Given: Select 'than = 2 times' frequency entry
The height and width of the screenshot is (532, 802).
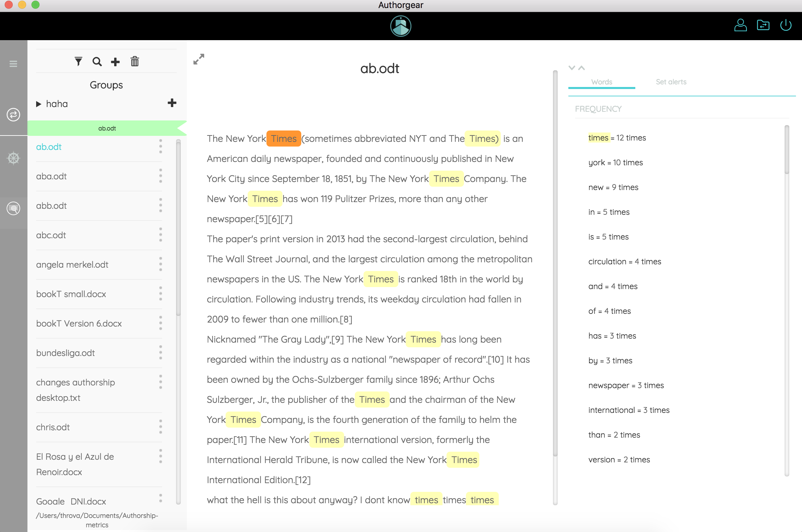Looking at the screenshot, I should tap(614, 435).
